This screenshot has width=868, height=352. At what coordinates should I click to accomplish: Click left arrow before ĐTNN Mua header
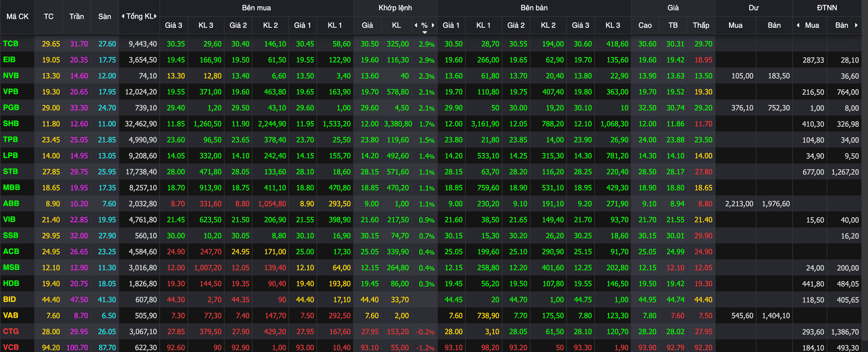coord(798,25)
